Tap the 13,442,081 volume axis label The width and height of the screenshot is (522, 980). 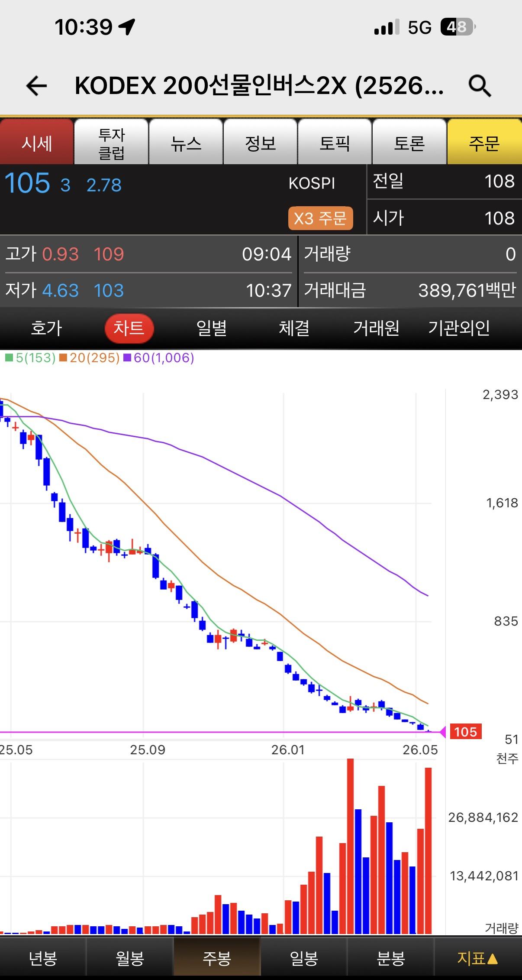(x=484, y=876)
